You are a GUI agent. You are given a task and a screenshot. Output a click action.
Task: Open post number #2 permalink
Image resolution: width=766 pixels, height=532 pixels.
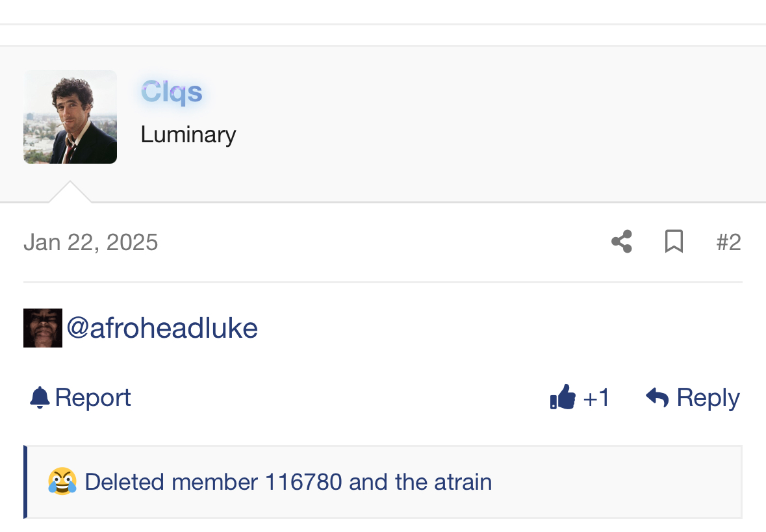pos(728,242)
